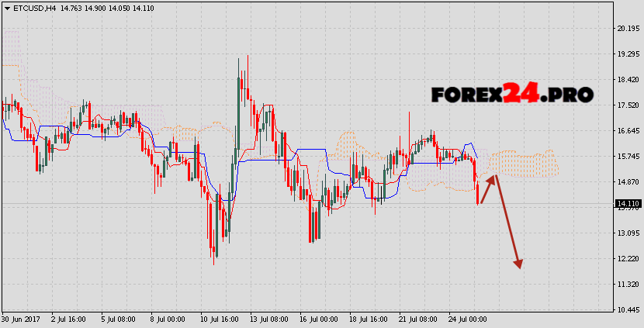This screenshot has height=328, width=644.
Task: Click the 13.095 price axis label
Action: [x=627, y=233]
